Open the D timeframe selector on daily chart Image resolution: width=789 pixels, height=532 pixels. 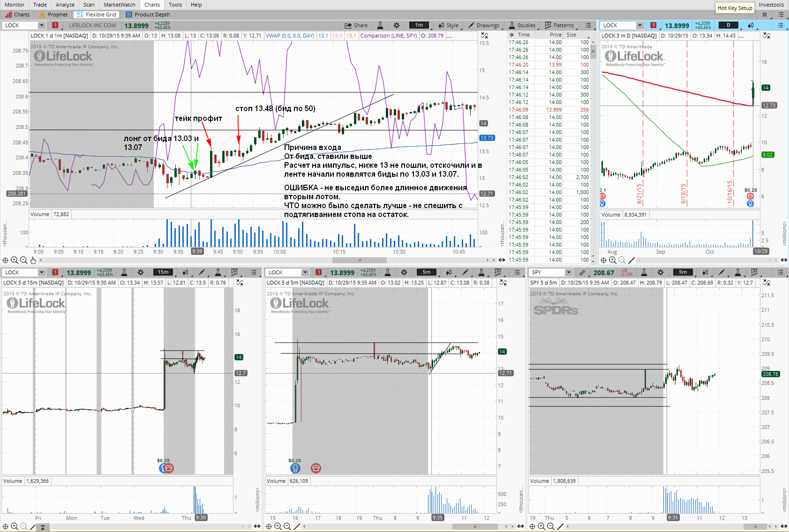[728, 25]
